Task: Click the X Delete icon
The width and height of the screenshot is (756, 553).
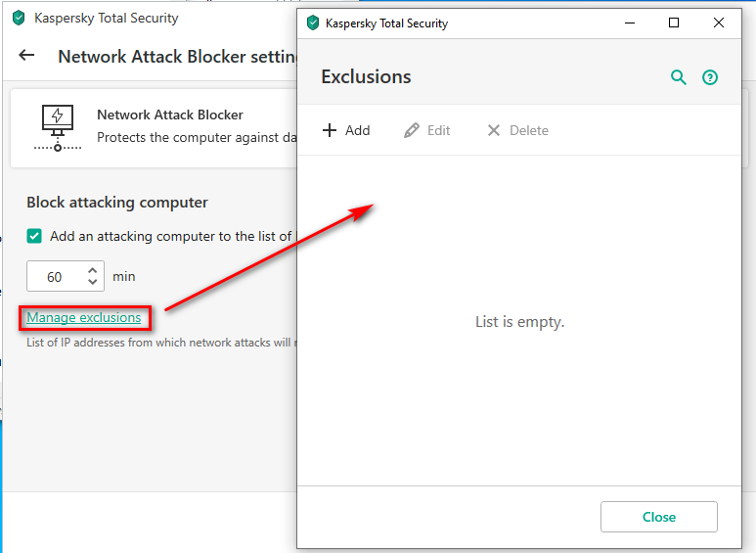Action: click(x=494, y=130)
